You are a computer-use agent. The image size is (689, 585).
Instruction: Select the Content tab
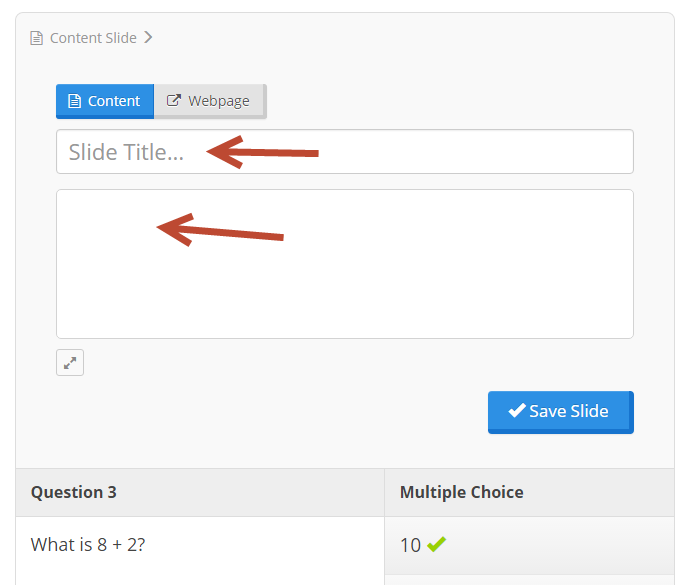[x=105, y=101]
